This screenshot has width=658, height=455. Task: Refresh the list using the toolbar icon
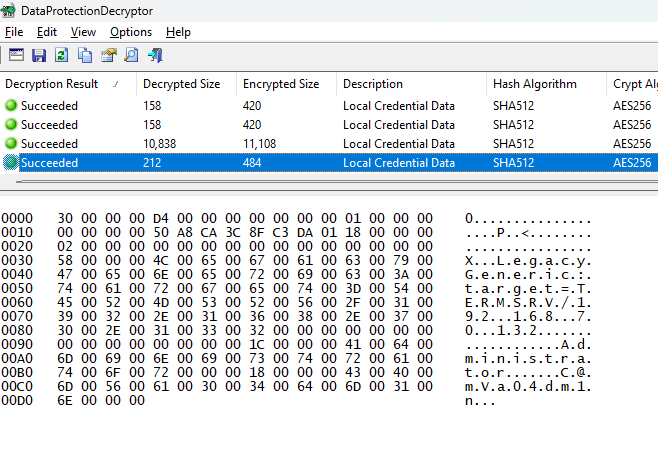(x=62, y=55)
